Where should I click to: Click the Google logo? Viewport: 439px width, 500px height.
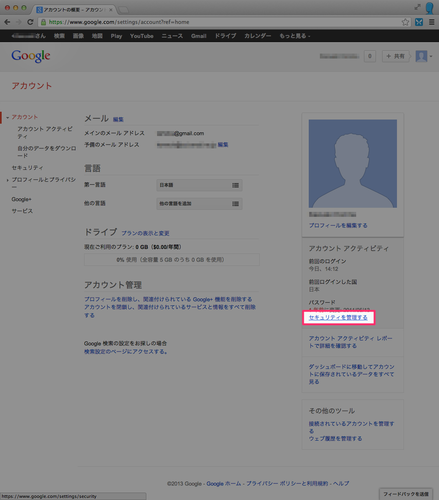[x=31, y=56]
